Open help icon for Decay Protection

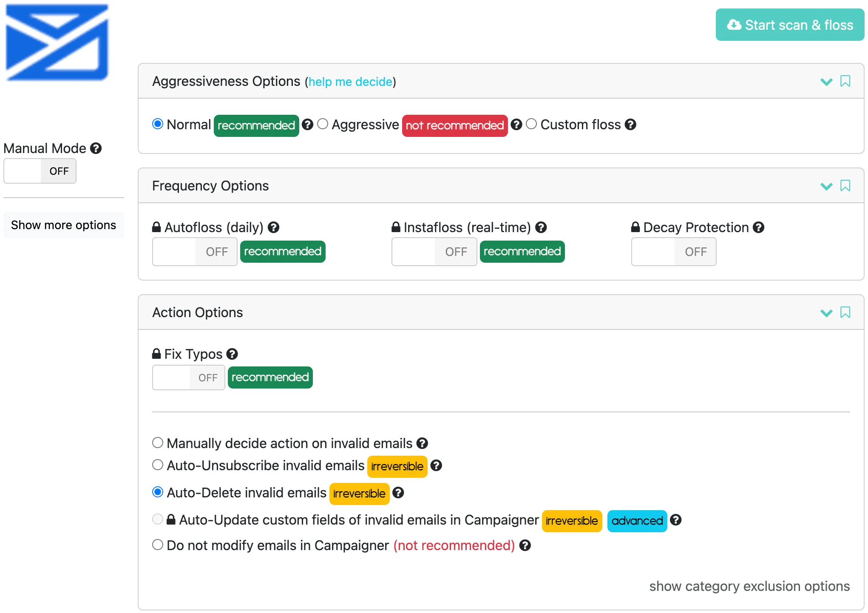[x=759, y=227]
